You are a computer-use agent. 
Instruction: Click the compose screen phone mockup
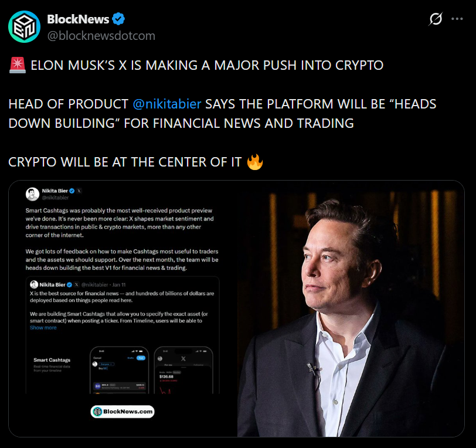120,370
